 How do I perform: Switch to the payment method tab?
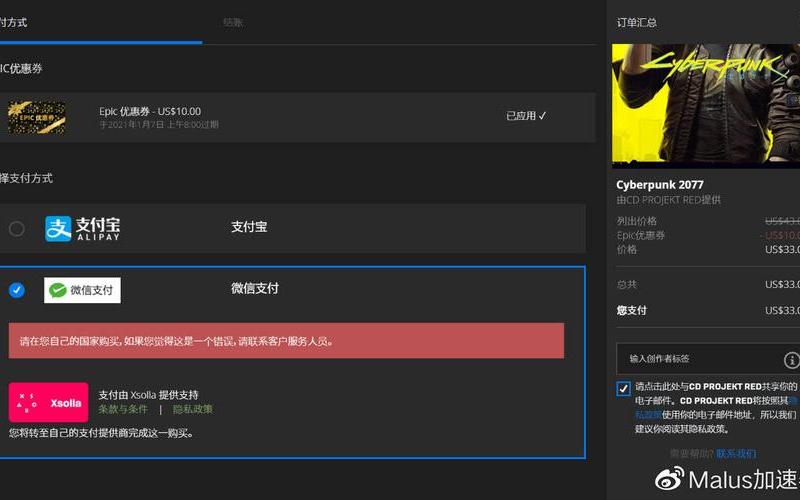point(13,22)
